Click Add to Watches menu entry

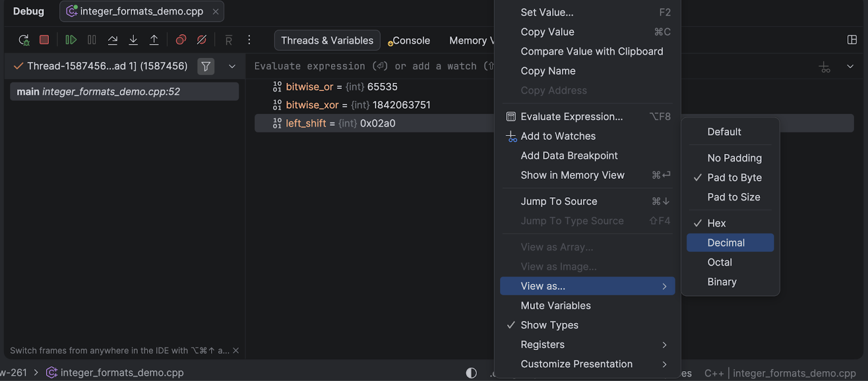pos(558,136)
